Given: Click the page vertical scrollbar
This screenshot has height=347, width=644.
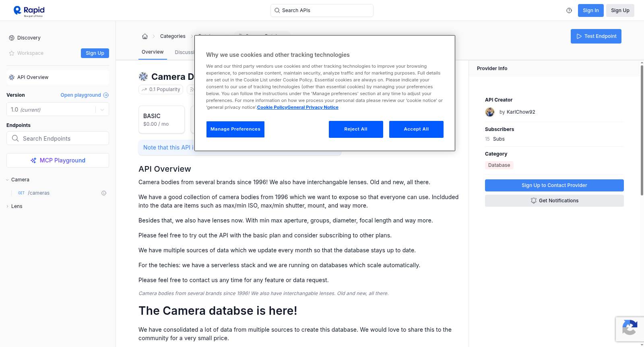Looking at the screenshot, I should pyautogui.click(x=642, y=130).
